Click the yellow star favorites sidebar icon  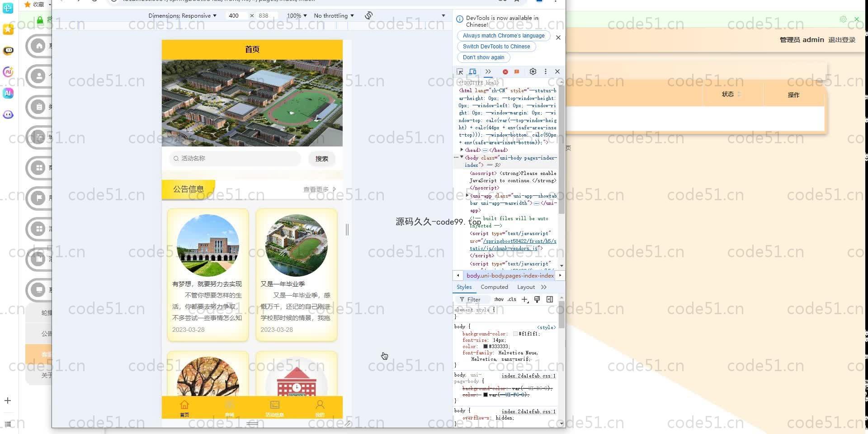tap(8, 29)
